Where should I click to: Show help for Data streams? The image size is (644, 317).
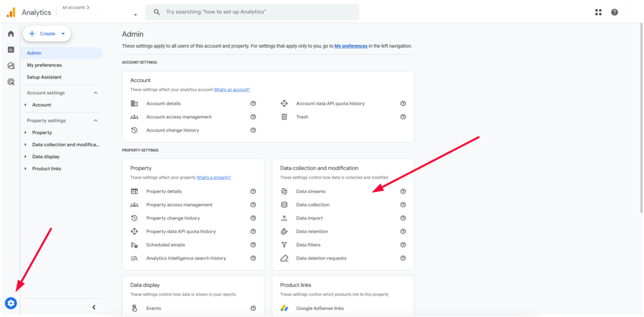click(403, 191)
